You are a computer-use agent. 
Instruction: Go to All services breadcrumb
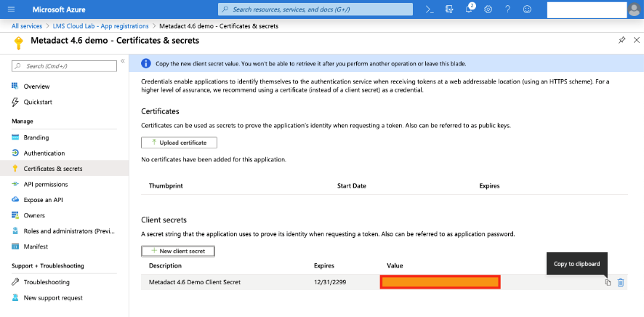click(27, 26)
